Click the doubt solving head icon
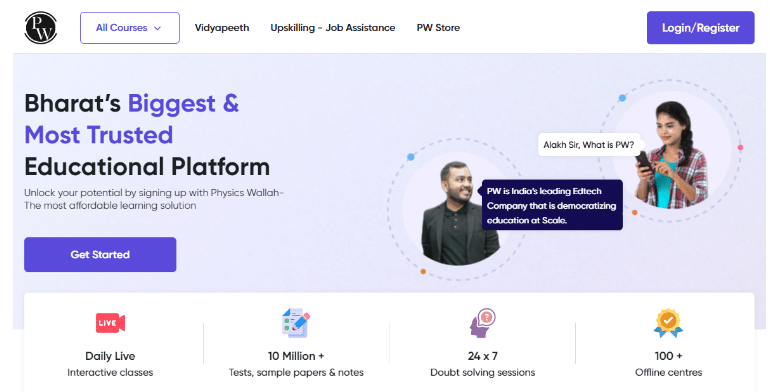 coord(482,323)
